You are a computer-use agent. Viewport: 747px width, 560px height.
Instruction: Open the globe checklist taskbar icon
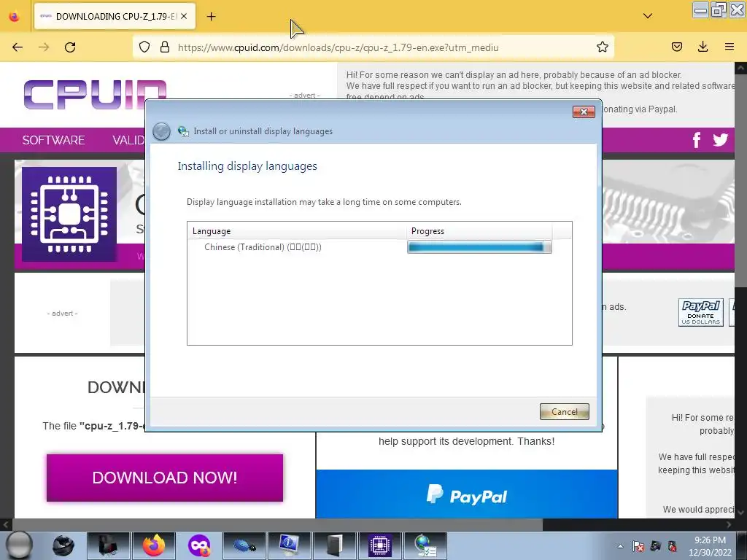coord(425,545)
